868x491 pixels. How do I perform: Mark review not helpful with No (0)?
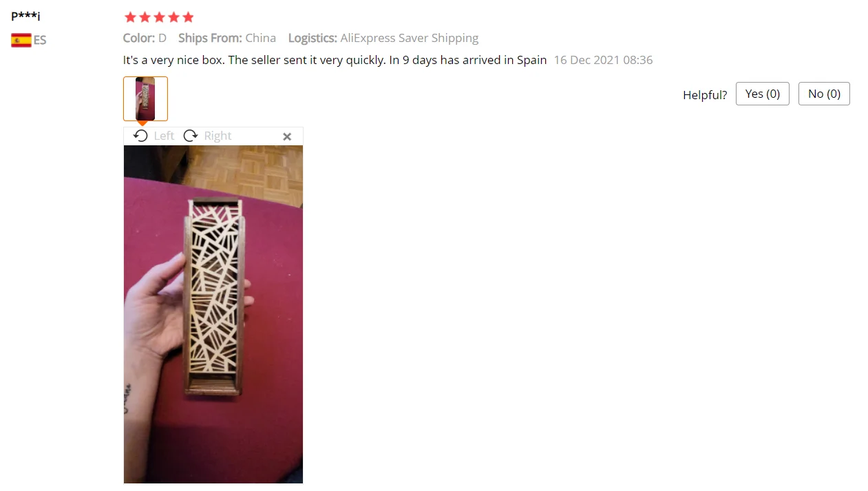[x=824, y=94]
